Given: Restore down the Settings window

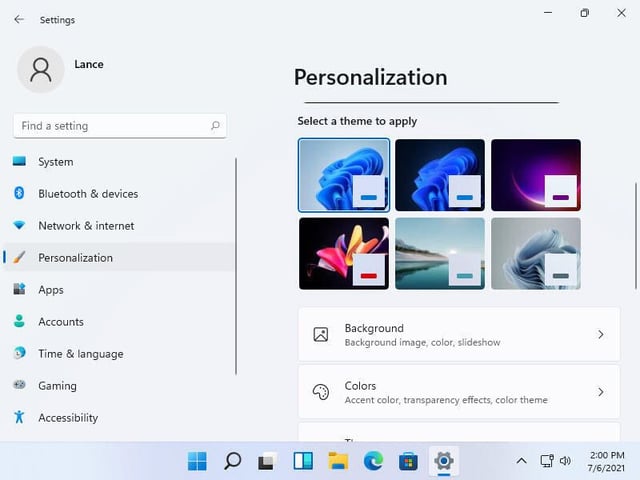Looking at the screenshot, I should point(584,13).
